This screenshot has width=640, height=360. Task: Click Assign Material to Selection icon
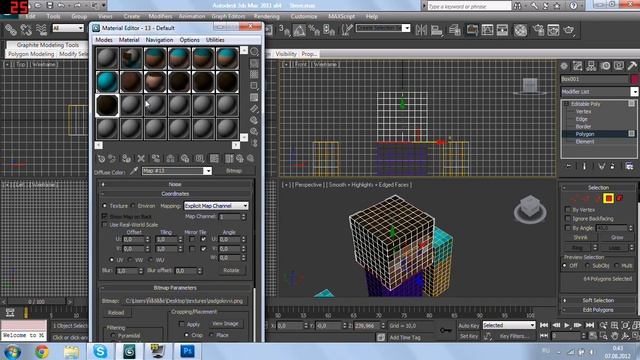coord(127,158)
